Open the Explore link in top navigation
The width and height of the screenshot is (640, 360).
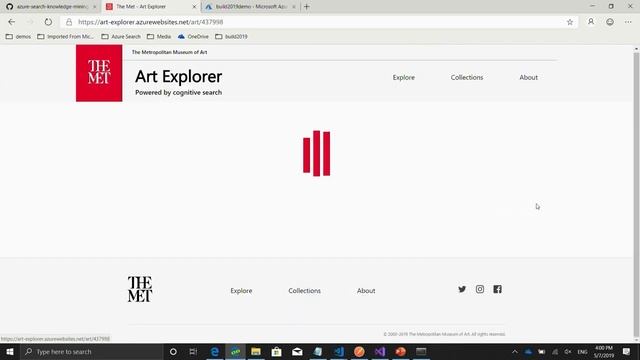tap(404, 77)
